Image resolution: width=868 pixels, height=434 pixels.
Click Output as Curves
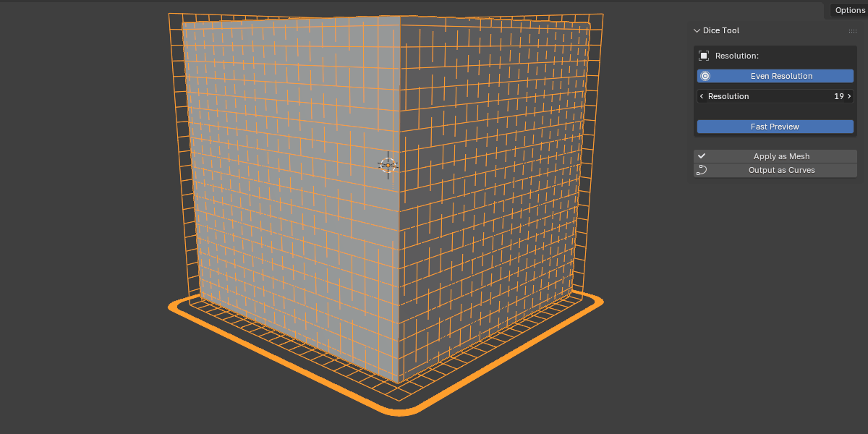(775, 171)
